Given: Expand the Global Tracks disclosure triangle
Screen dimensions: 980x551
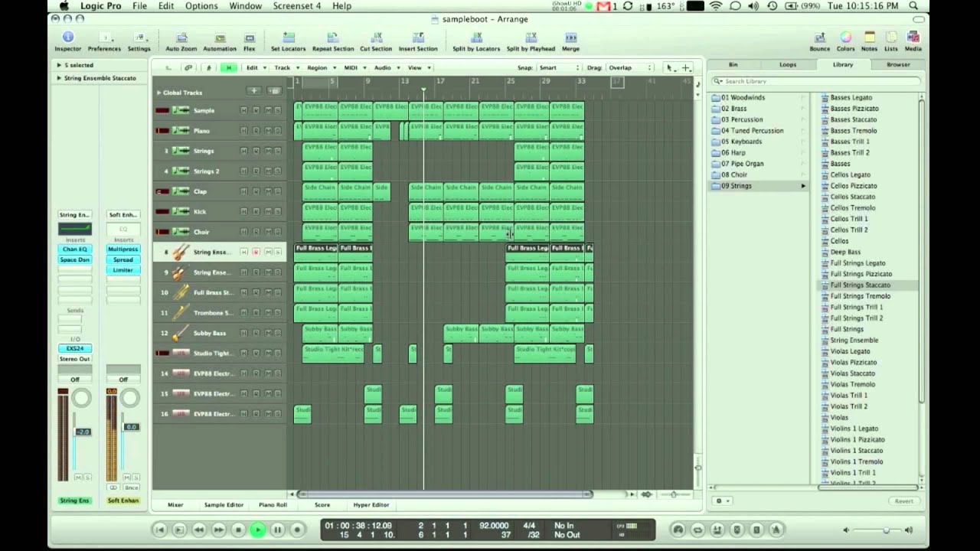Looking at the screenshot, I should (x=159, y=92).
